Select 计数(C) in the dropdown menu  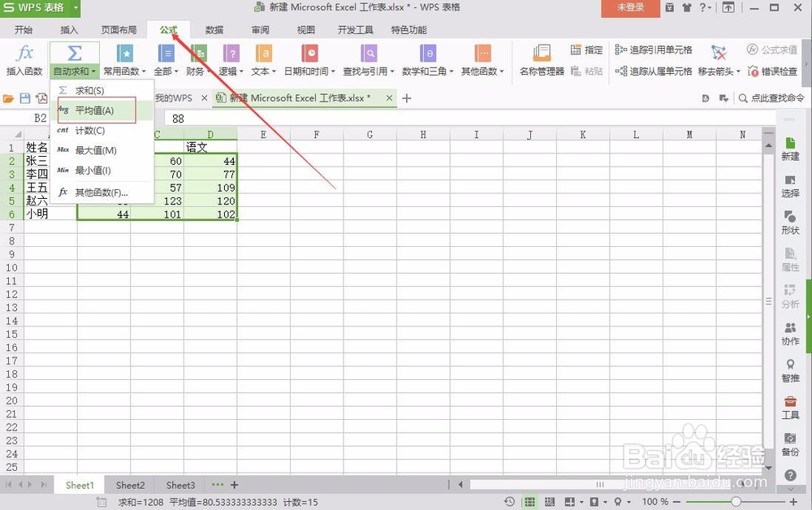[102, 131]
